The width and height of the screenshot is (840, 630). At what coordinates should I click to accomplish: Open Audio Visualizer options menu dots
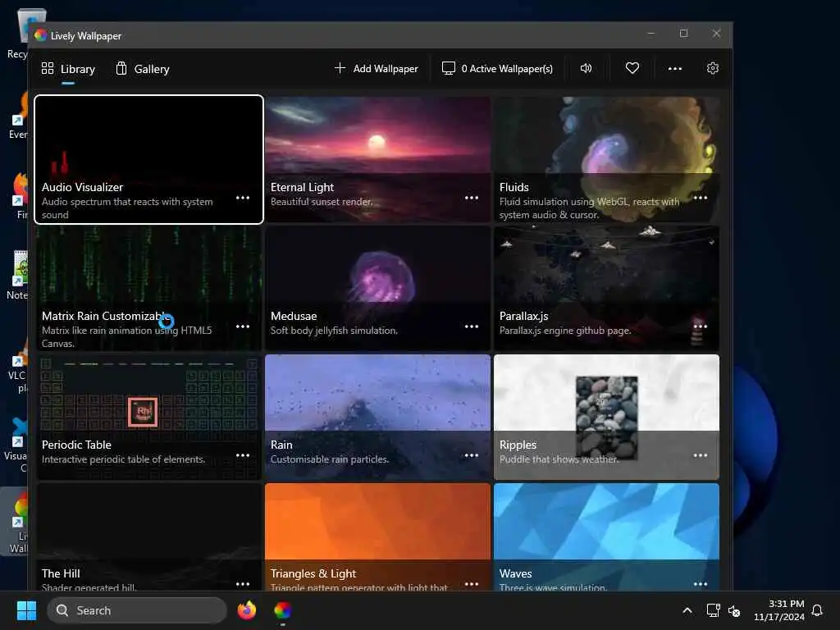coord(243,198)
